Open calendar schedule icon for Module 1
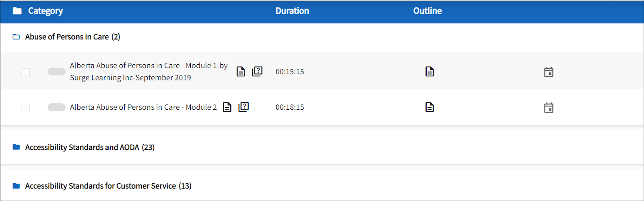644x201 pixels. [549, 72]
